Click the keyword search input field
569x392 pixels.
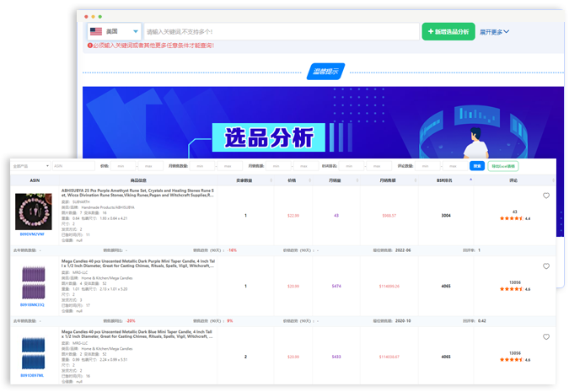280,32
